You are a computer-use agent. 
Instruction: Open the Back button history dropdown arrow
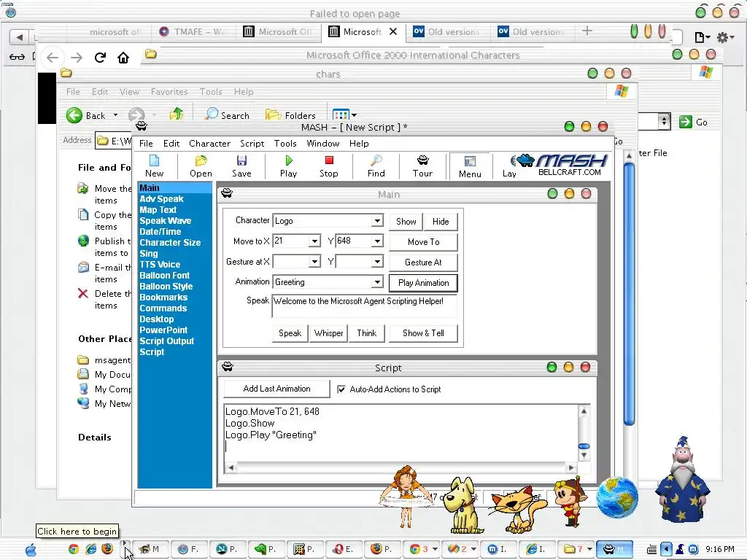click(115, 115)
